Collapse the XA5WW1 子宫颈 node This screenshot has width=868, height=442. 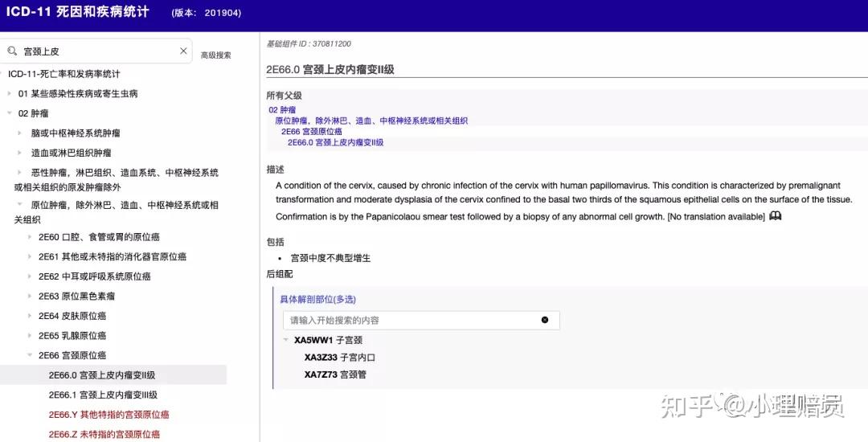286,340
